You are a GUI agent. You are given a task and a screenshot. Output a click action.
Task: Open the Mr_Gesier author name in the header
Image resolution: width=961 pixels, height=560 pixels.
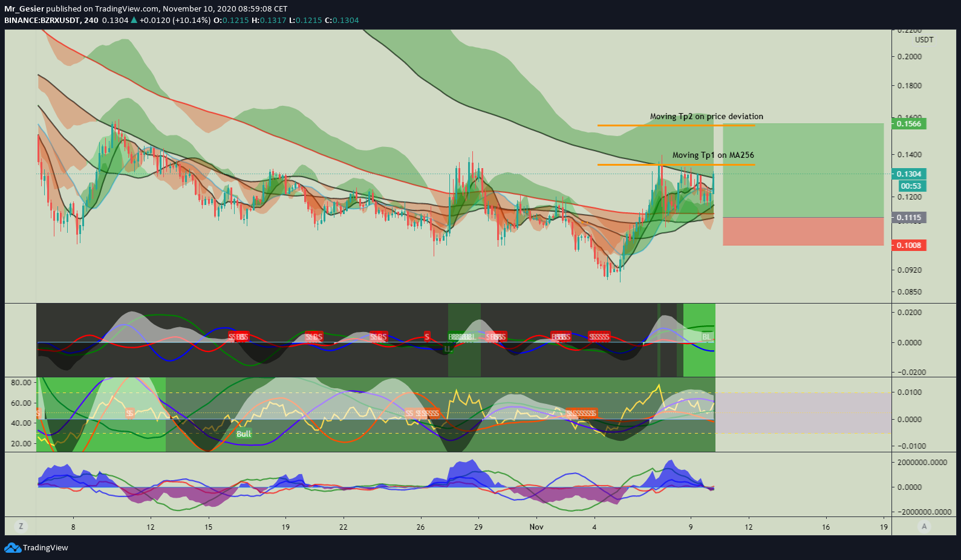pos(24,8)
